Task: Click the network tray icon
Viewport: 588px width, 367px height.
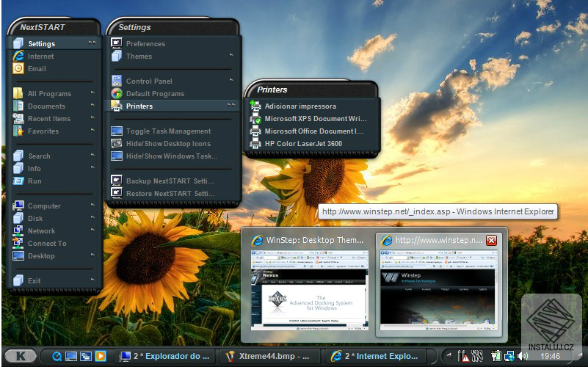Action: pyautogui.click(x=509, y=356)
